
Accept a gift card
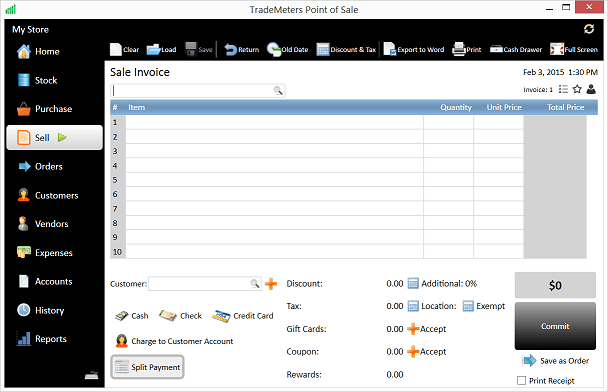tap(427, 329)
